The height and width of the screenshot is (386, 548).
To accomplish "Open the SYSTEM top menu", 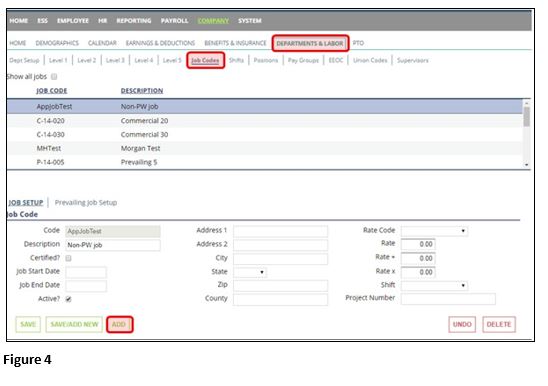I will point(250,21).
